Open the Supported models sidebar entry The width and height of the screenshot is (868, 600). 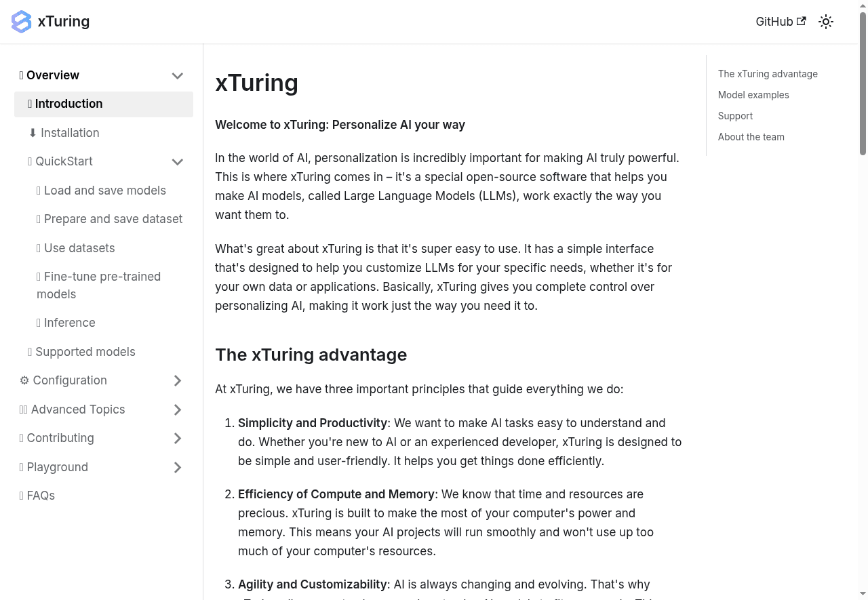tap(85, 352)
